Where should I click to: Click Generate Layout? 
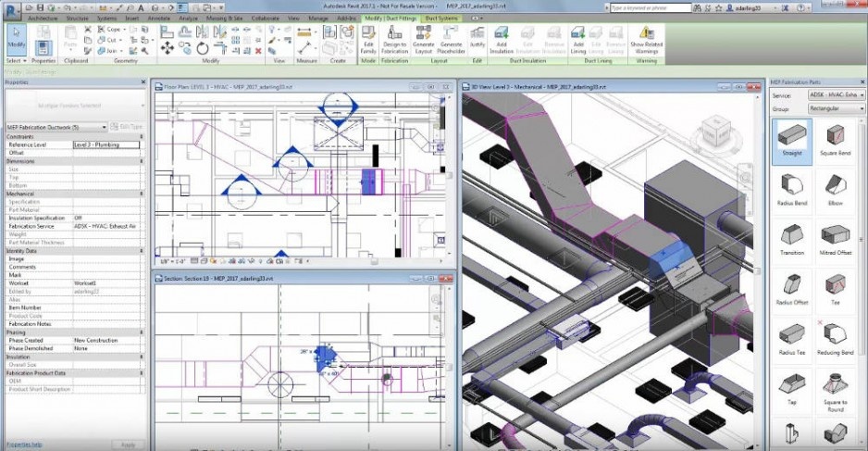click(424, 40)
